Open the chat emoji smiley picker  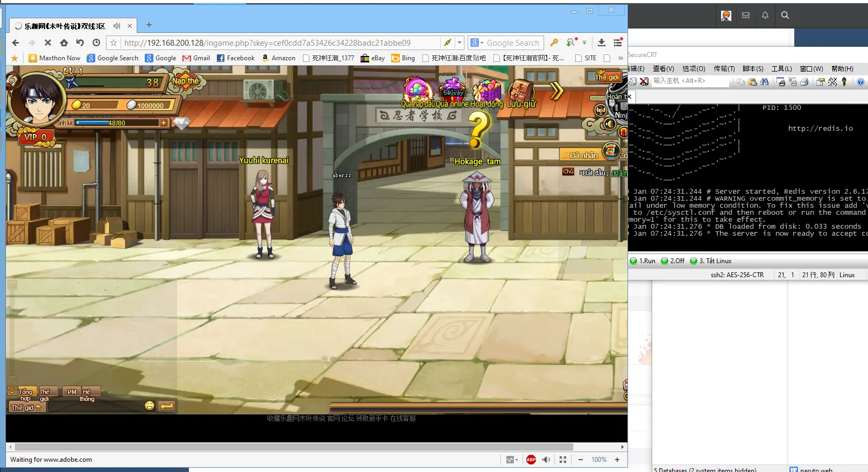click(x=150, y=405)
